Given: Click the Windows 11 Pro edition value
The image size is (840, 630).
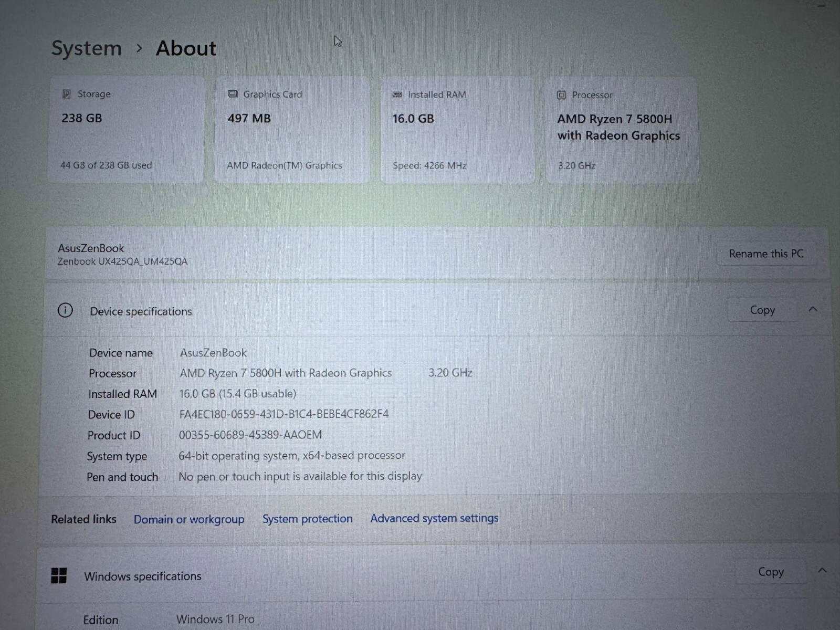Looking at the screenshot, I should [x=215, y=619].
